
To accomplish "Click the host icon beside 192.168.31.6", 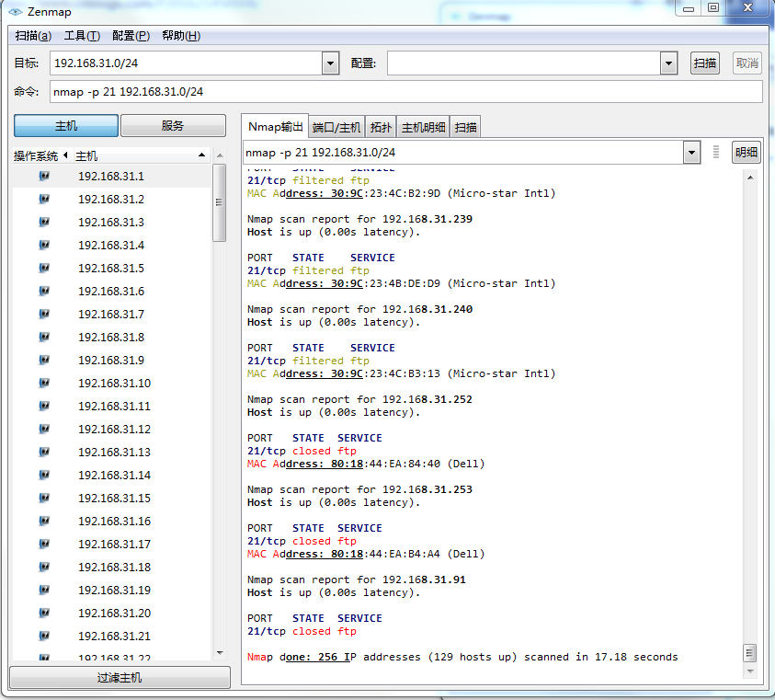I will click(x=44, y=291).
